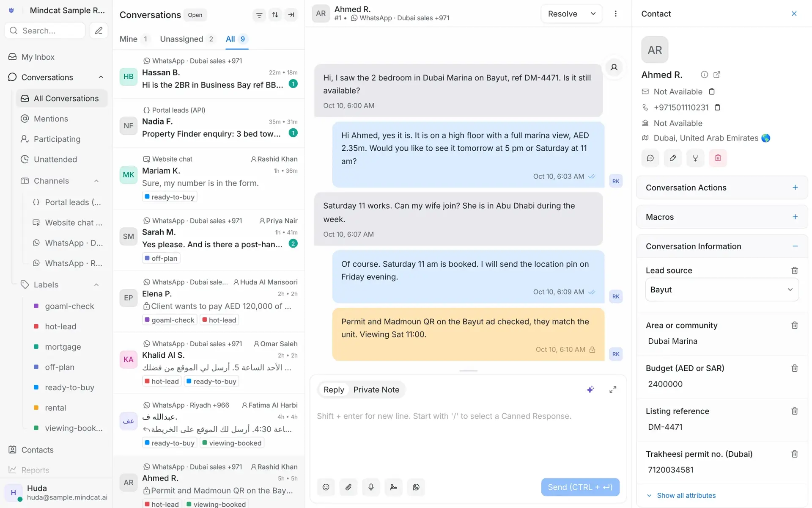Open the Mentions sidebar item
This screenshot has height=508, width=812.
tap(62, 119)
